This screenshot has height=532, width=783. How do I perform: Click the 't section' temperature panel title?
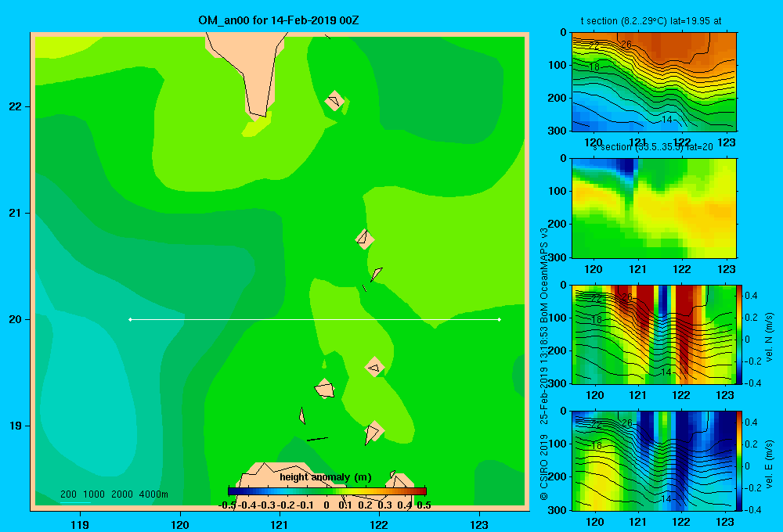[x=651, y=21]
